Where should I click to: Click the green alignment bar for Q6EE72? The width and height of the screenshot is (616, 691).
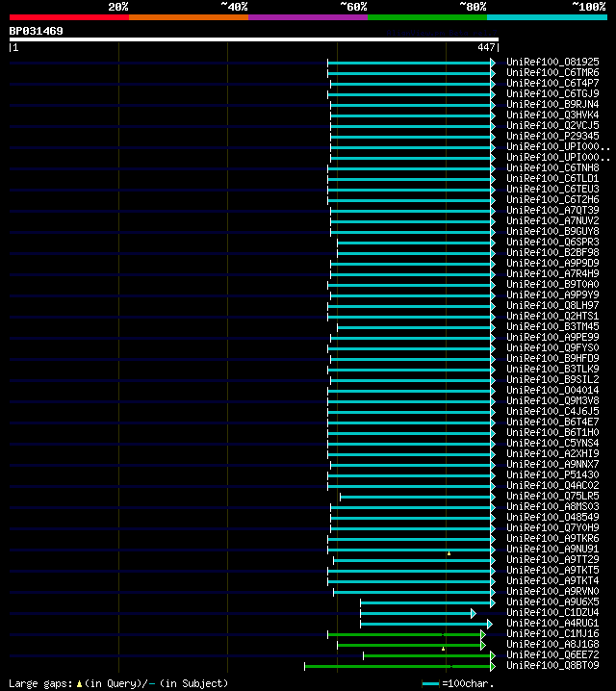pyautogui.click(x=426, y=655)
